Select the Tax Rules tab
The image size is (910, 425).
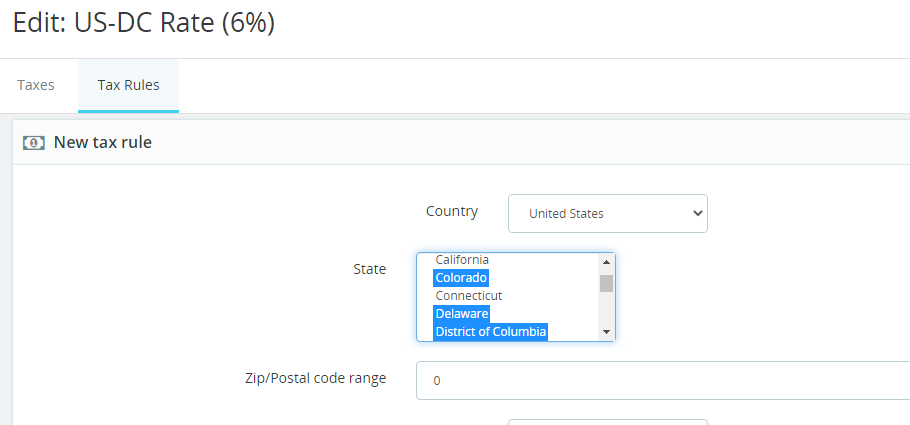128,85
